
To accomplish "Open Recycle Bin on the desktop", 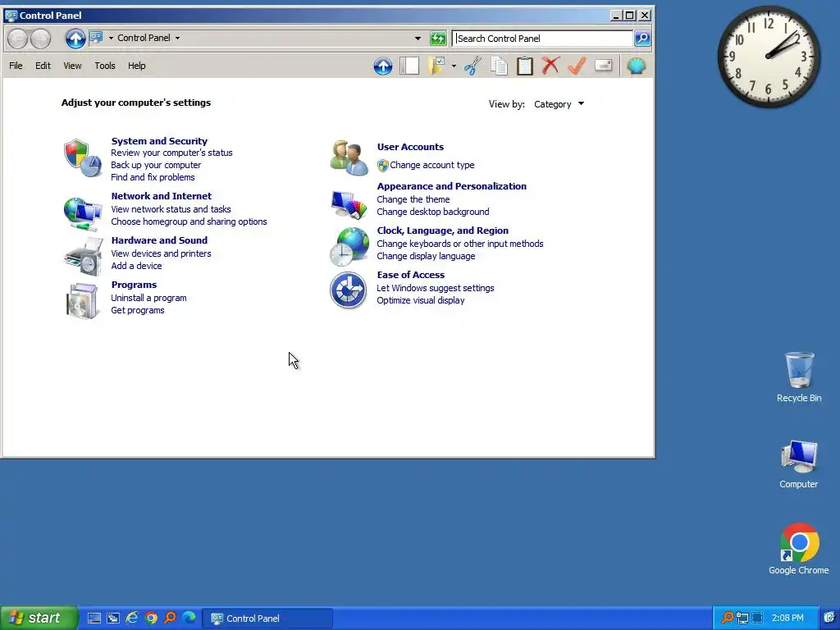I will pos(799,377).
